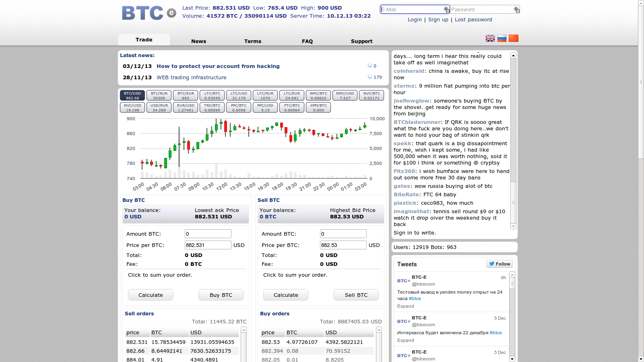
Task: Click Calculate in Sell BTC panel
Action: 286,295
